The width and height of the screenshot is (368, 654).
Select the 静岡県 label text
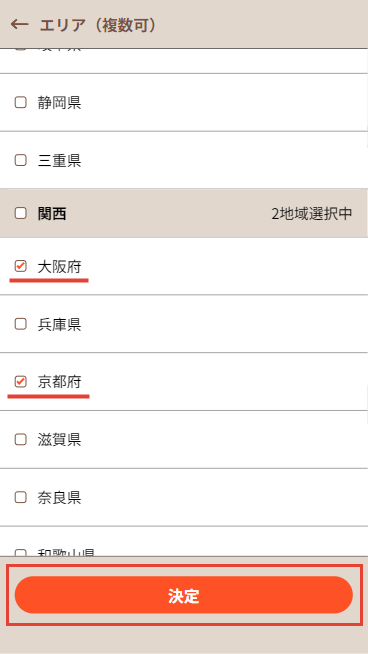(x=59, y=102)
